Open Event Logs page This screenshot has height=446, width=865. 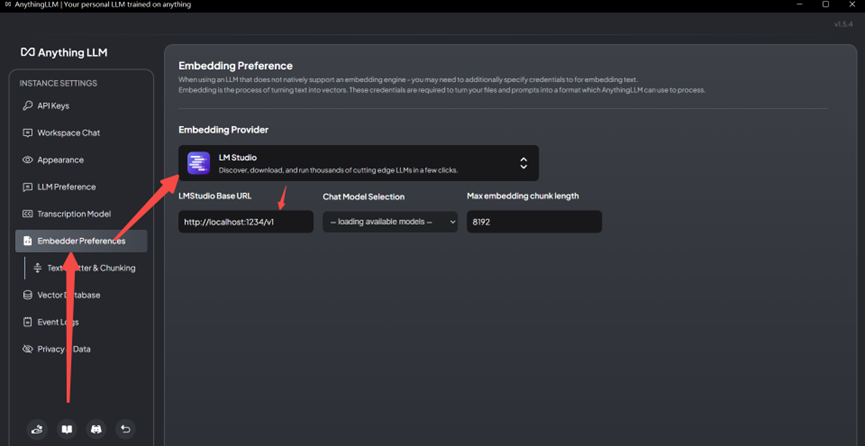pyautogui.click(x=58, y=322)
